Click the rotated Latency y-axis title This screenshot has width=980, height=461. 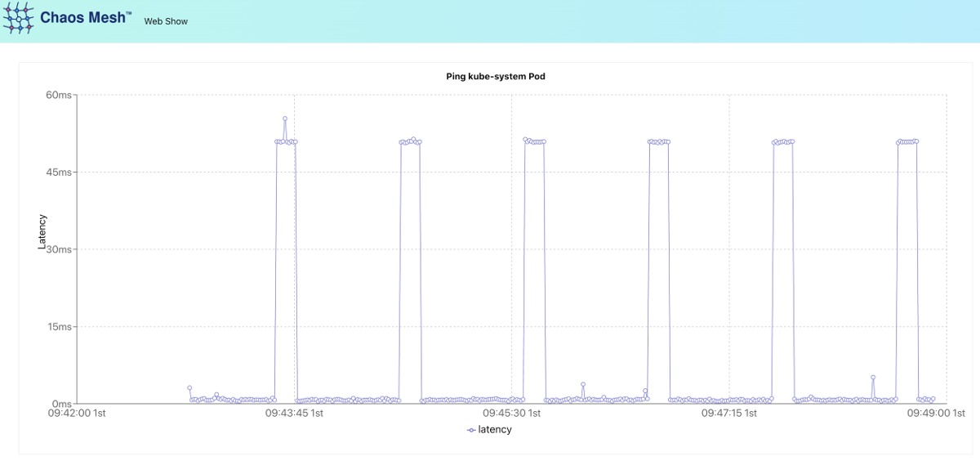pyautogui.click(x=43, y=231)
